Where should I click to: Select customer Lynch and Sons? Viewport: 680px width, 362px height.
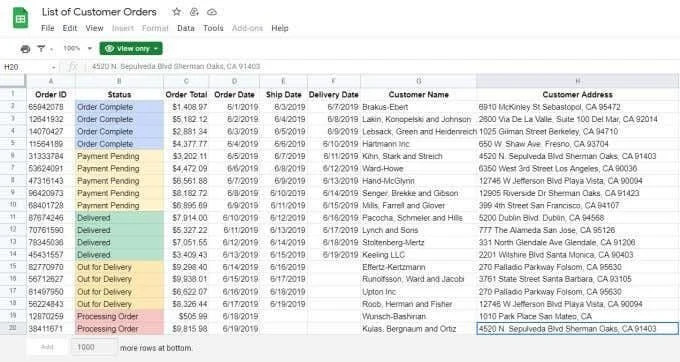click(418, 230)
